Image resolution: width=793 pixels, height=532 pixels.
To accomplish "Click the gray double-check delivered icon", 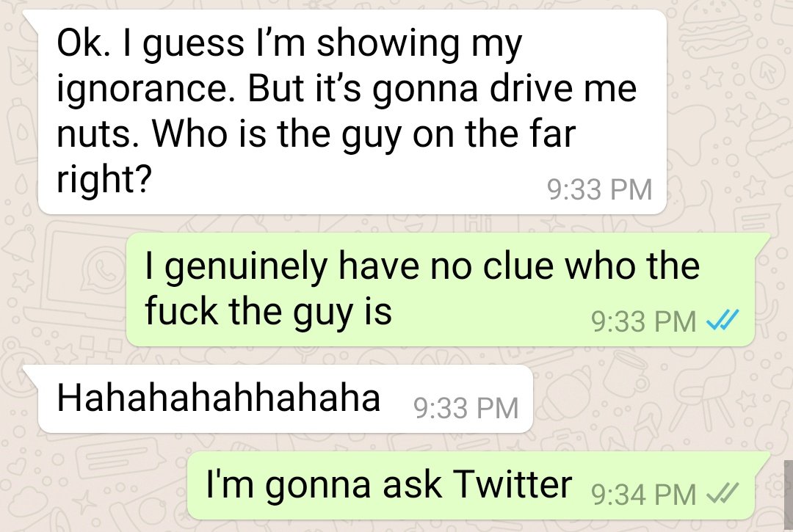I will pos(723,493).
